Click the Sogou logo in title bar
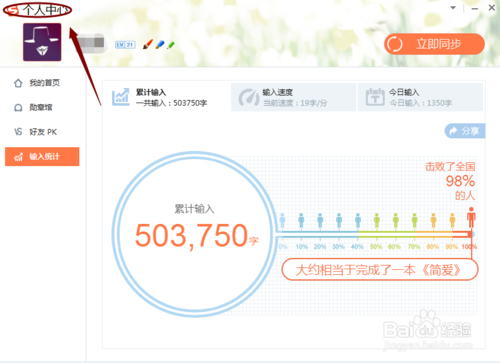 click(x=13, y=10)
